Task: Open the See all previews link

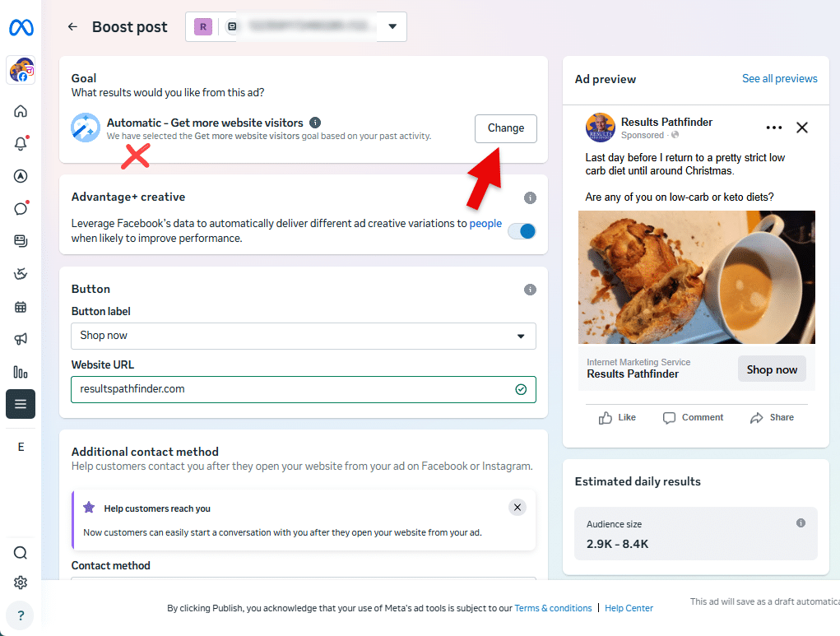Action: pyautogui.click(x=779, y=79)
